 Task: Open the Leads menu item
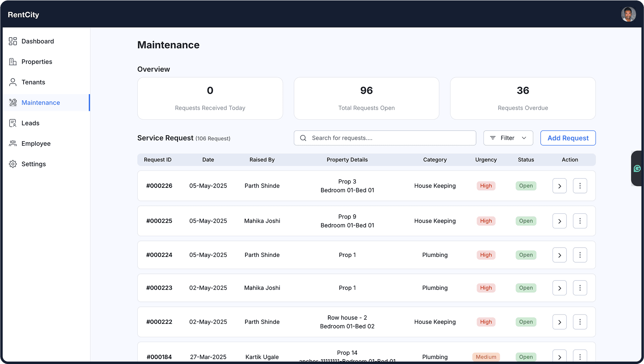tap(30, 123)
